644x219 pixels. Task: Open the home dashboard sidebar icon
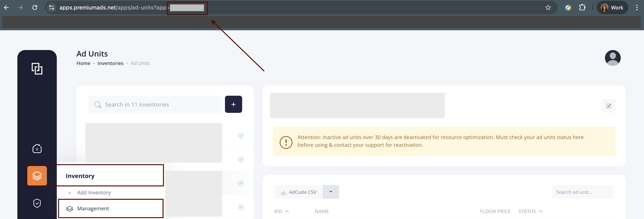(37, 148)
